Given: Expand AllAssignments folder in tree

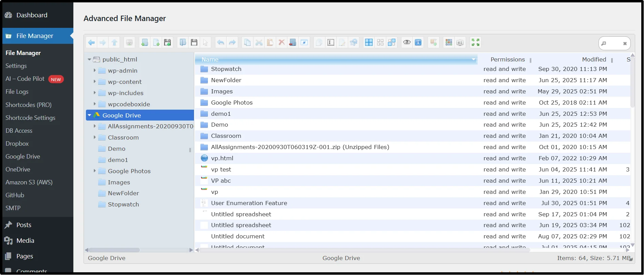Looking at the screenshot, I should (x=95, y=126).
